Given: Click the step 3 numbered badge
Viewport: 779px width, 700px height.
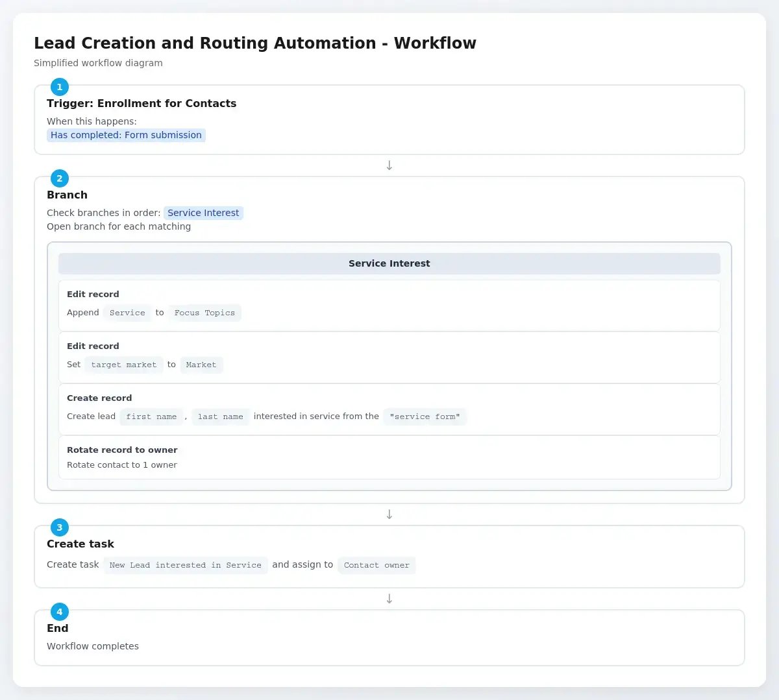Looking at the screenshot, I should (x=59, y=527).
